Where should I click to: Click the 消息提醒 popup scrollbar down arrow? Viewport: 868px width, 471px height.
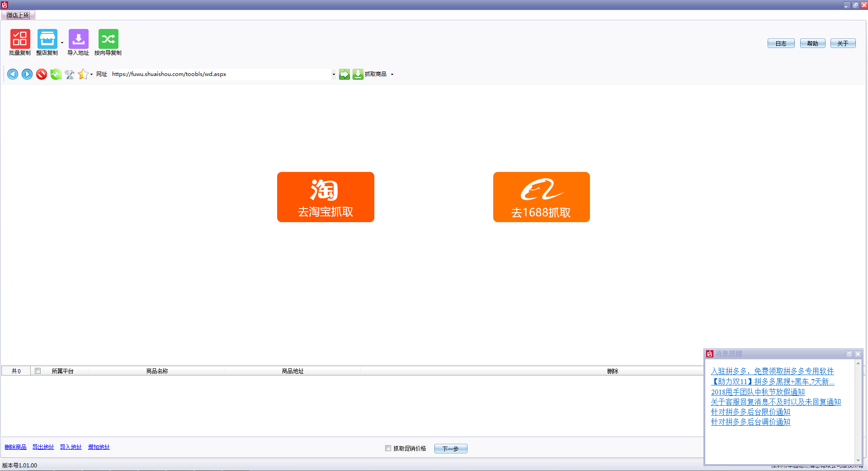[x=858, y=460]
